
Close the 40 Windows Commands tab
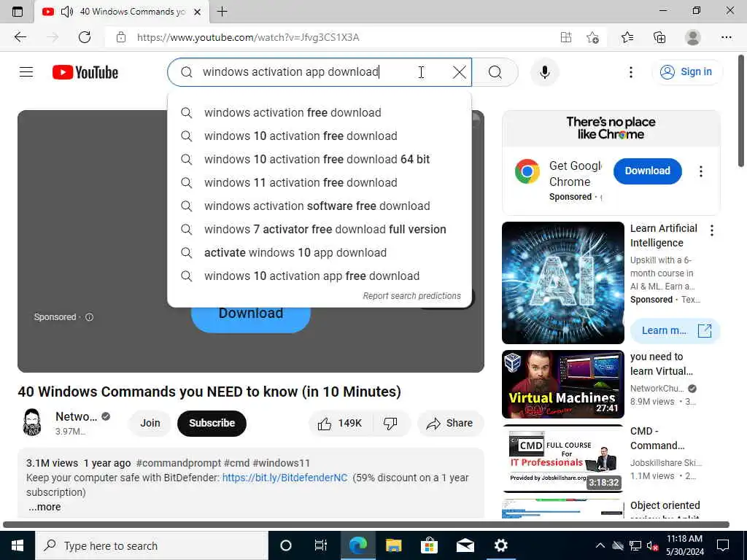(197, 12)
